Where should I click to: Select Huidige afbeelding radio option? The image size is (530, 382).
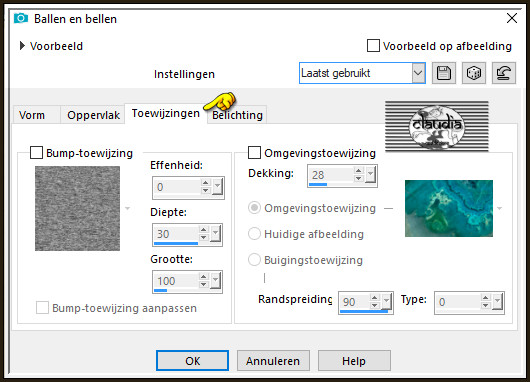click(x=254, y=234)
